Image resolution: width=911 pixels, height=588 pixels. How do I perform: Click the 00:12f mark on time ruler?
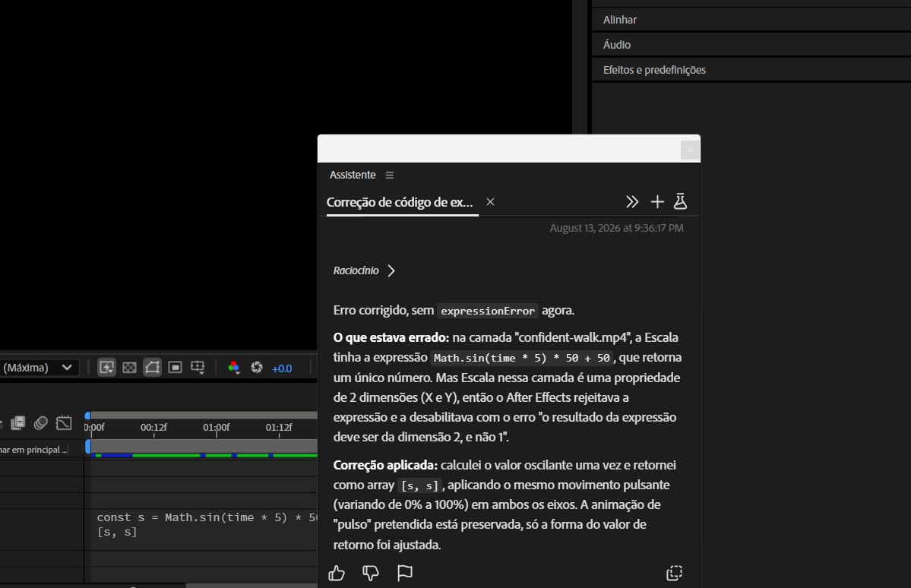(x=154, y=428)
